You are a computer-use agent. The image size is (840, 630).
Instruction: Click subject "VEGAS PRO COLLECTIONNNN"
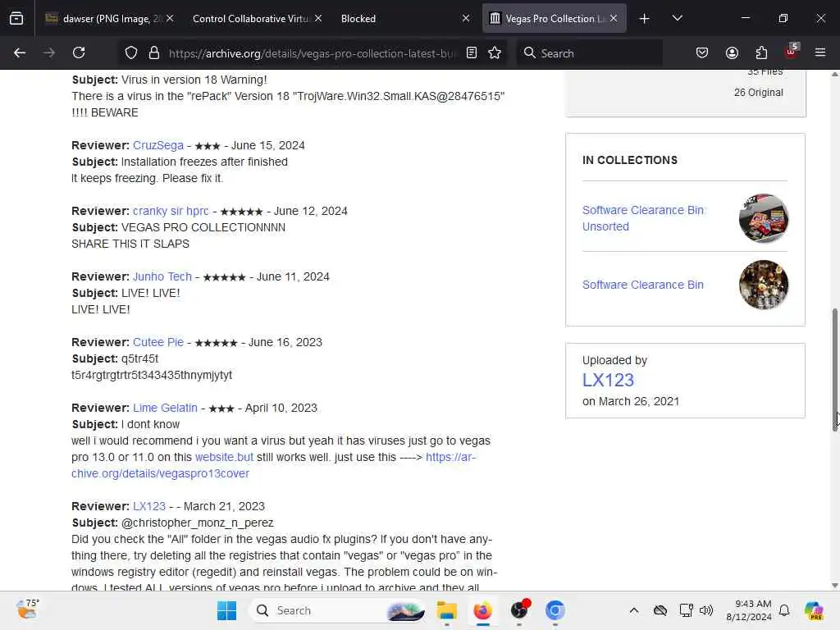pos(203,227)
